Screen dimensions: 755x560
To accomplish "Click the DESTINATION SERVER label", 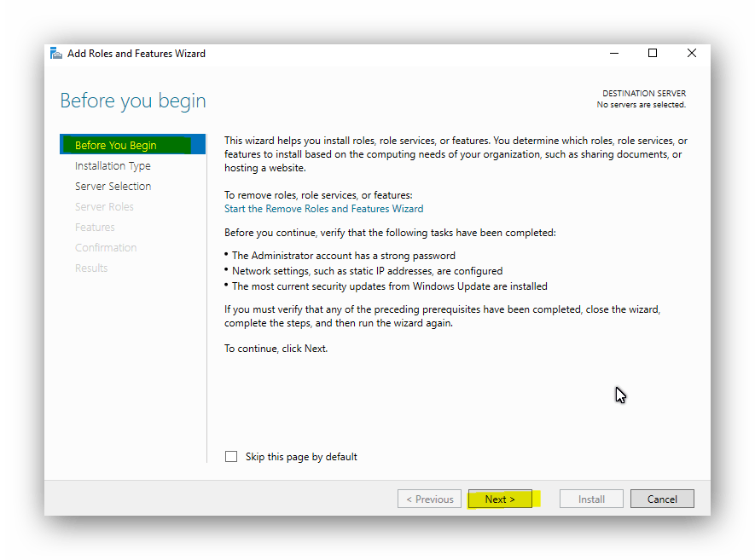I will 644,94.
